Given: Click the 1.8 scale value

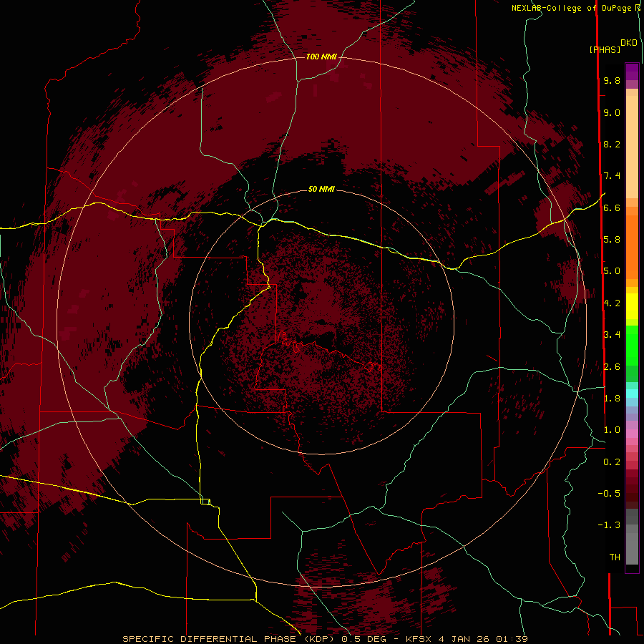Looking at the screenshot, I should tap(612, 399).
